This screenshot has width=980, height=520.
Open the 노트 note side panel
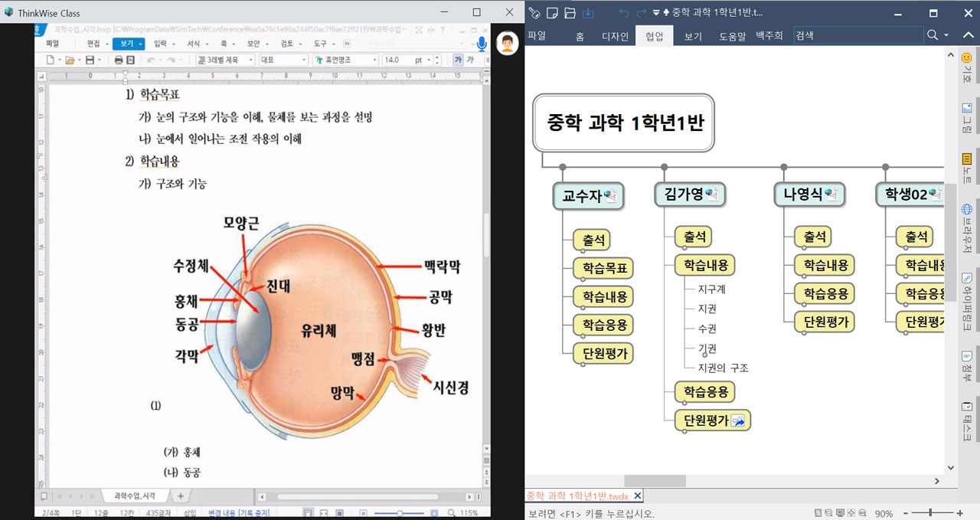pyautogui.click(x=966, y=168)
